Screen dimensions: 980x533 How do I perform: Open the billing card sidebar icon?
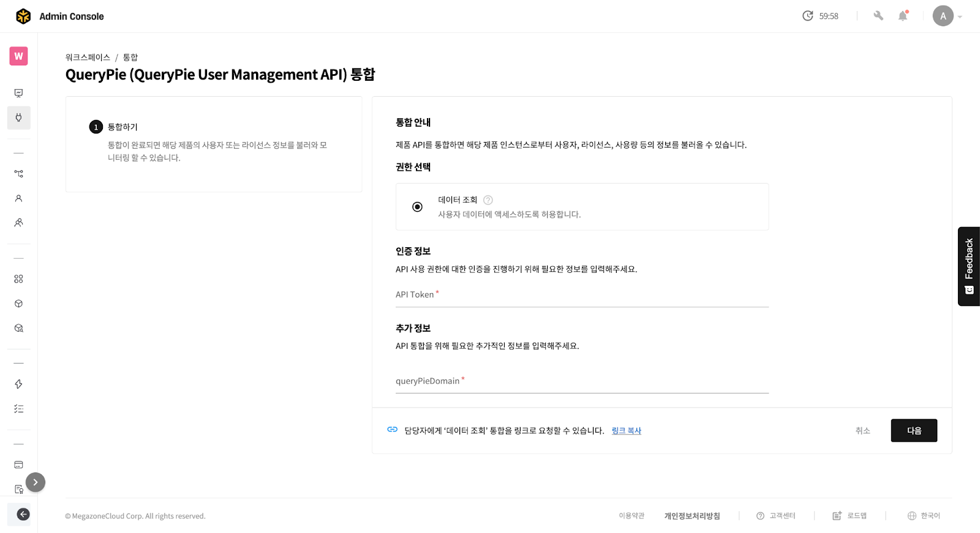pos(19,465)
